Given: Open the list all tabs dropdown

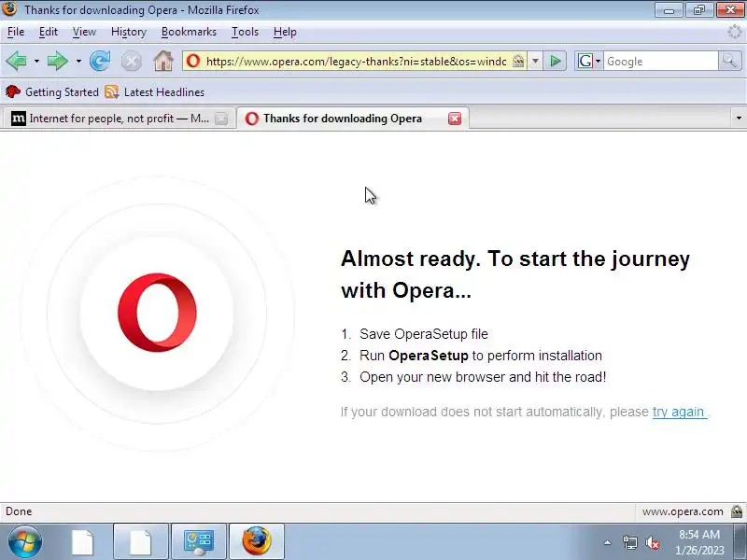Looking at the screenshot, I should 739,119.
